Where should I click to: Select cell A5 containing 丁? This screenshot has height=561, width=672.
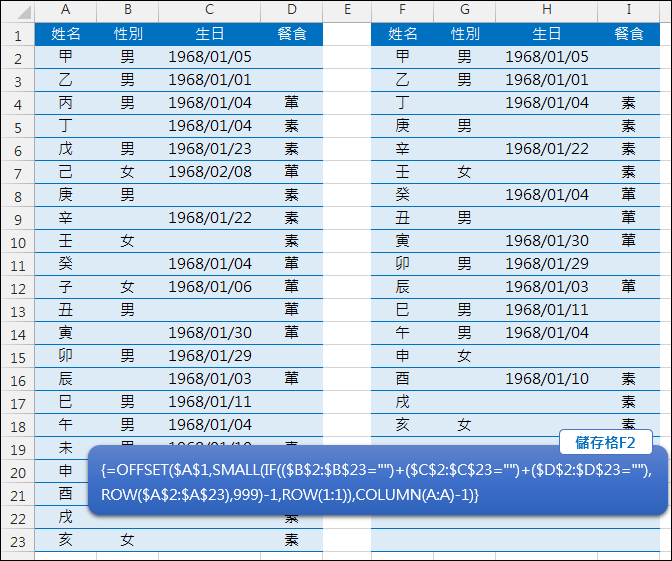click(x=66, y=126)
